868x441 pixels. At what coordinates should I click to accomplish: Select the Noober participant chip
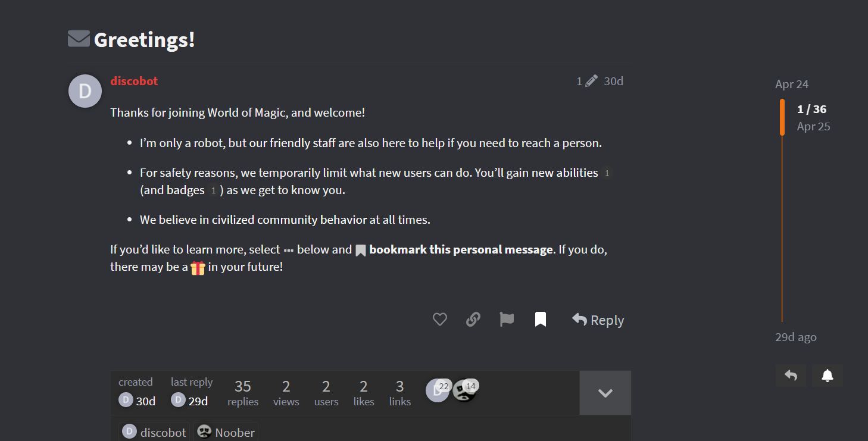226,432
